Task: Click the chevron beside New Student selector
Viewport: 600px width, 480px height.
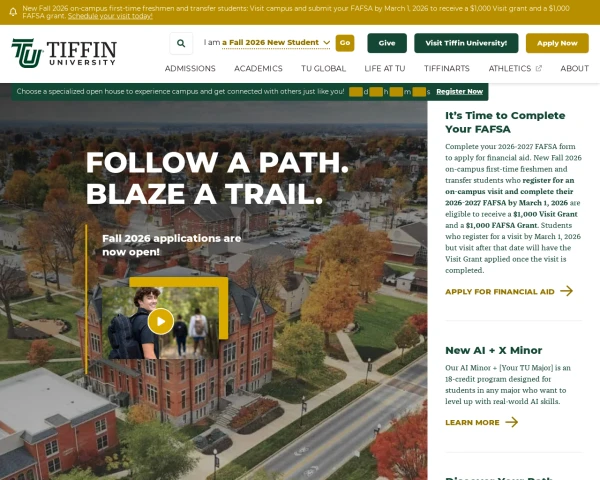Action: (326, 42)
